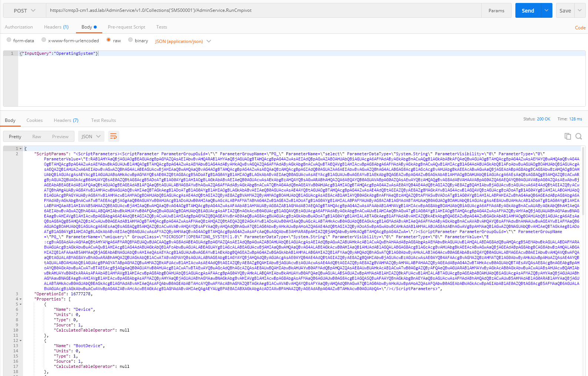Collapse the Properties array at line 4
This screenshot has height=376, width=588.
pos(21,299)
